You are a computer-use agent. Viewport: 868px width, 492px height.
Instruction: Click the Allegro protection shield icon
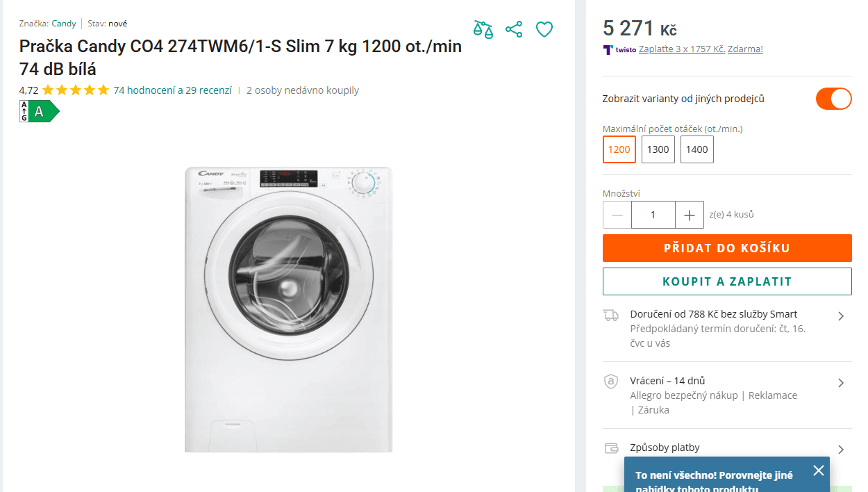[x=611, y=382]
